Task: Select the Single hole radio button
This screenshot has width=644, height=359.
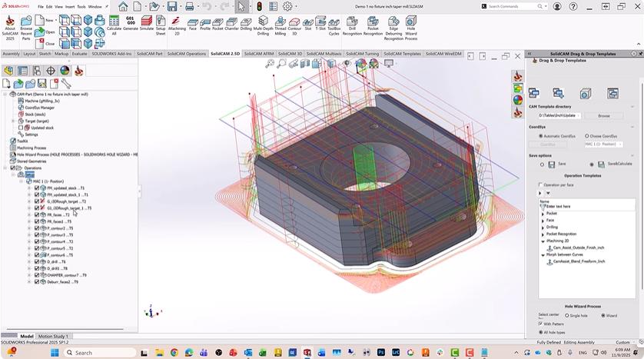Action: pyautogui.click(x=567, y=316)
